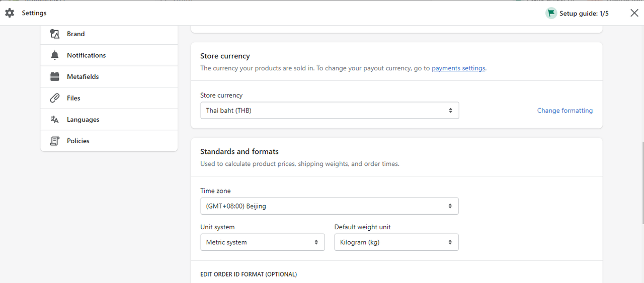Select Languages in the sidebar

click(x=109, y=120)
